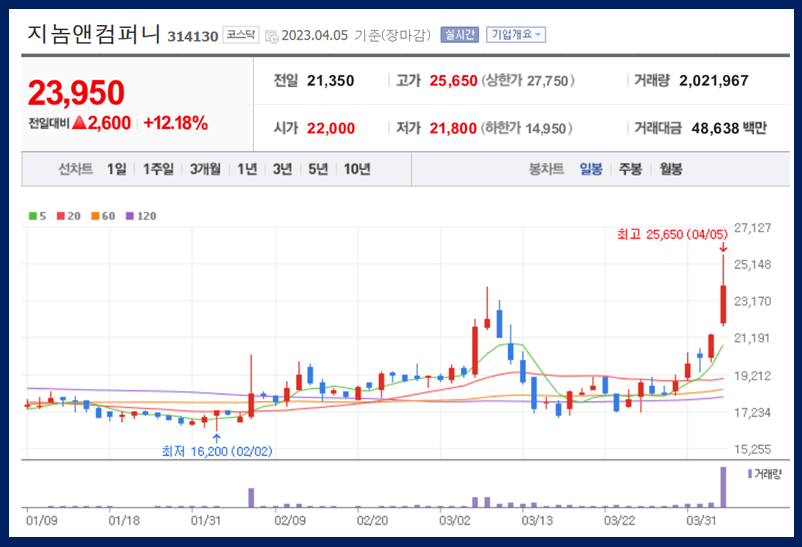Click the red up-triangle price change icon
The height and width of the screenshot is (547, 802).
point(79,123)
